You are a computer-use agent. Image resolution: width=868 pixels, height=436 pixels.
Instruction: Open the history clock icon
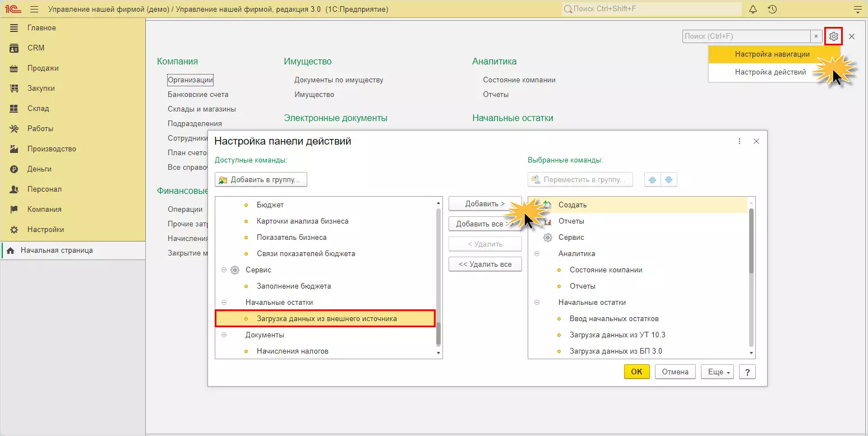tap(772, 9)
